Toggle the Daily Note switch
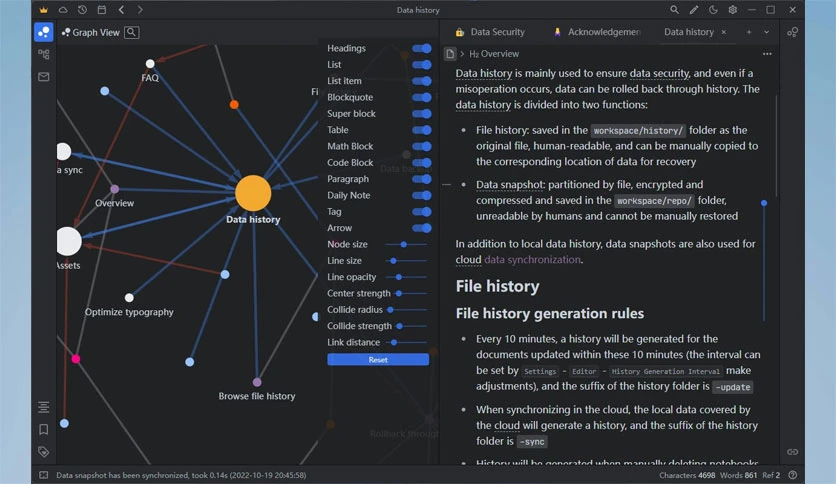The height and width of the screenshot is (484, 836). (422, 196)
